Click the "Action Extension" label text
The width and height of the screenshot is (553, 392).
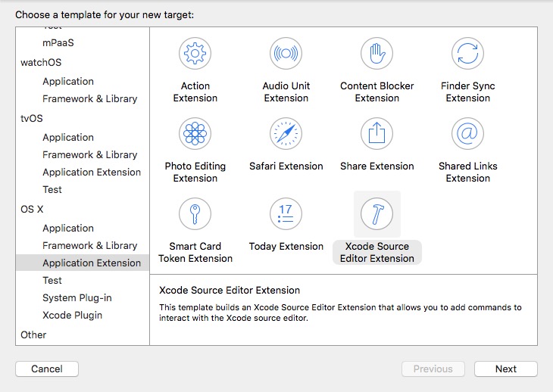[x=195, y=92]
